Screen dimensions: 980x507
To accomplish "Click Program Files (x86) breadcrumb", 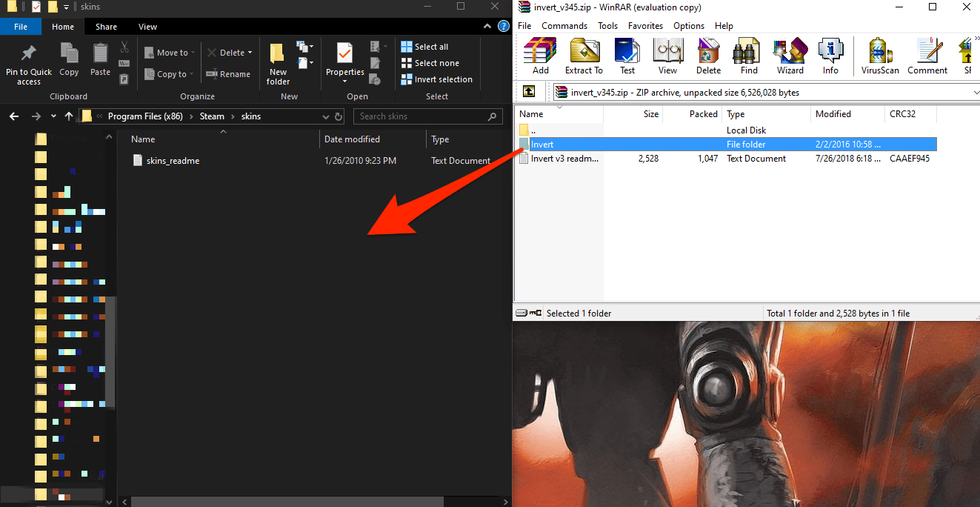I will click(x=145, y=116).
